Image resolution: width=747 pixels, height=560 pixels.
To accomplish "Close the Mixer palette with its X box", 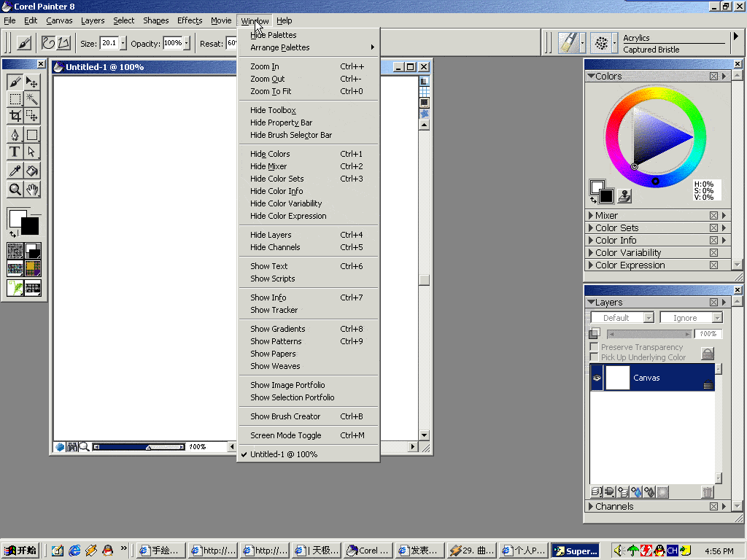I will (713, 215).
